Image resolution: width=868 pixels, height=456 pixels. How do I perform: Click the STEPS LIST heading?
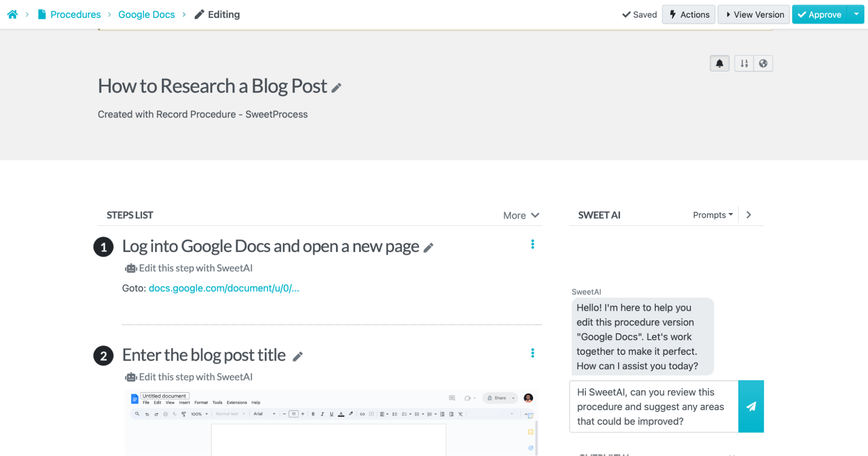[130, 215]
